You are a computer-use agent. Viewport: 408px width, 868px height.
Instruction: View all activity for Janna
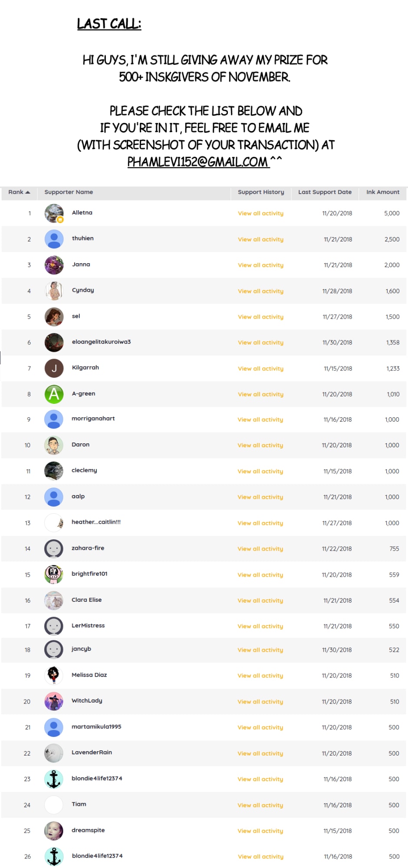click(260, 265)
